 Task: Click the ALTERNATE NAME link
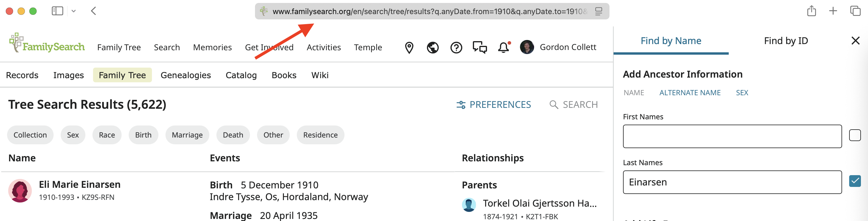pyautogui.click(x=690, y=93)
